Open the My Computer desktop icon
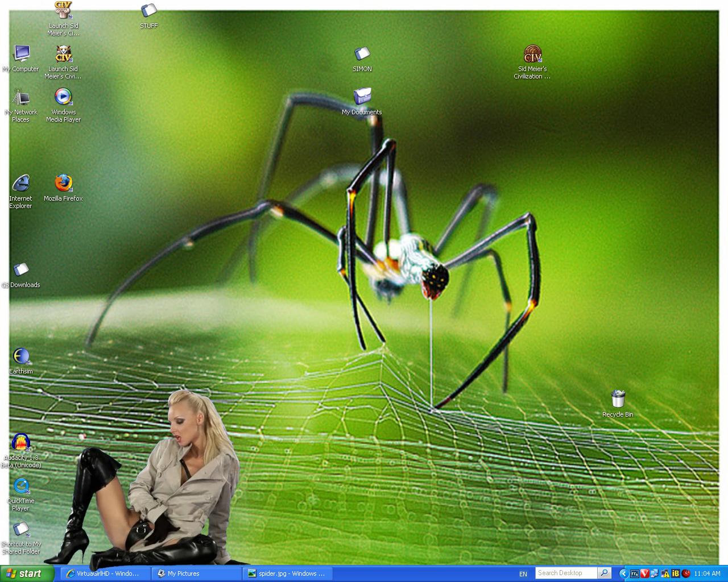 (x=22, y=54)
